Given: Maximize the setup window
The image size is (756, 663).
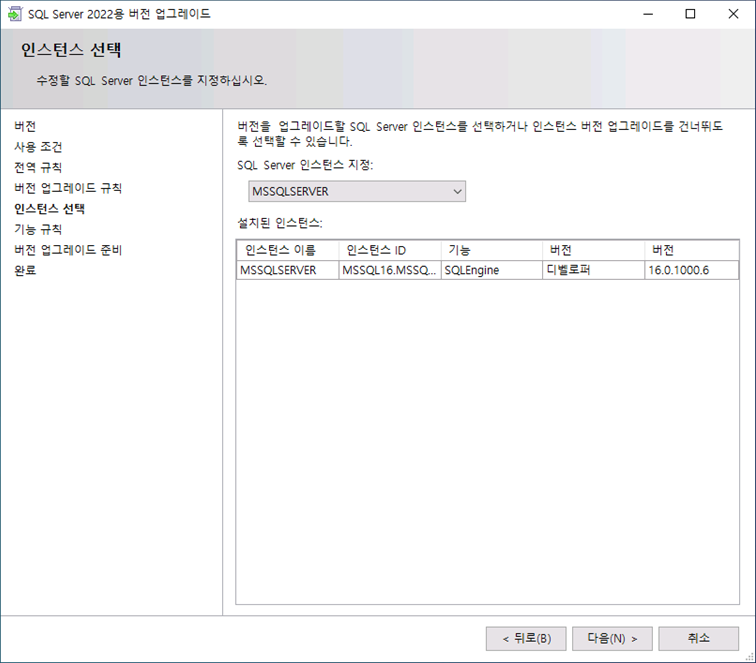Looking at the screenshot, I should click(x=690, y=14).
